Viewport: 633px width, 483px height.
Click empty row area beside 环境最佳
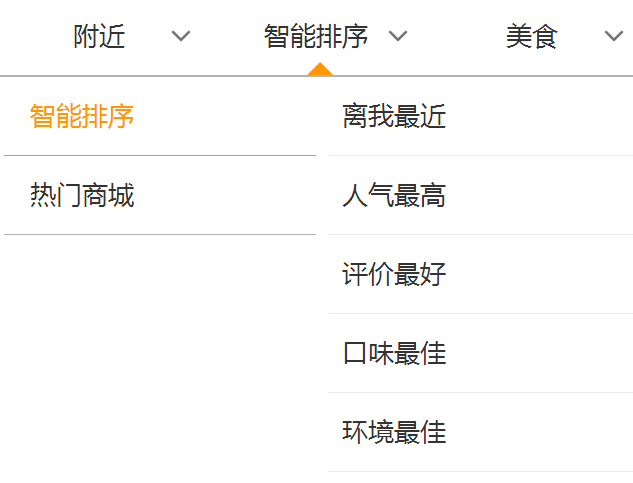point(539,433)
